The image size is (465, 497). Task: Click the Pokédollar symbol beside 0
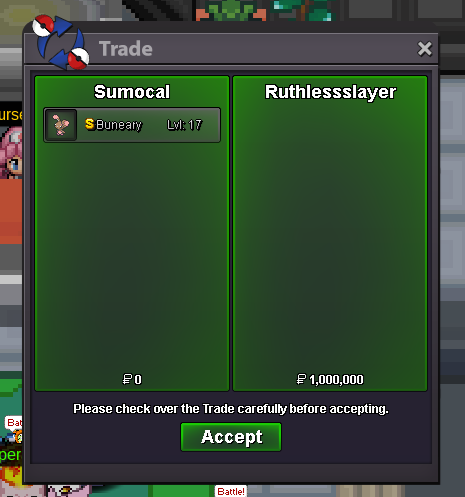click(127, 379)
